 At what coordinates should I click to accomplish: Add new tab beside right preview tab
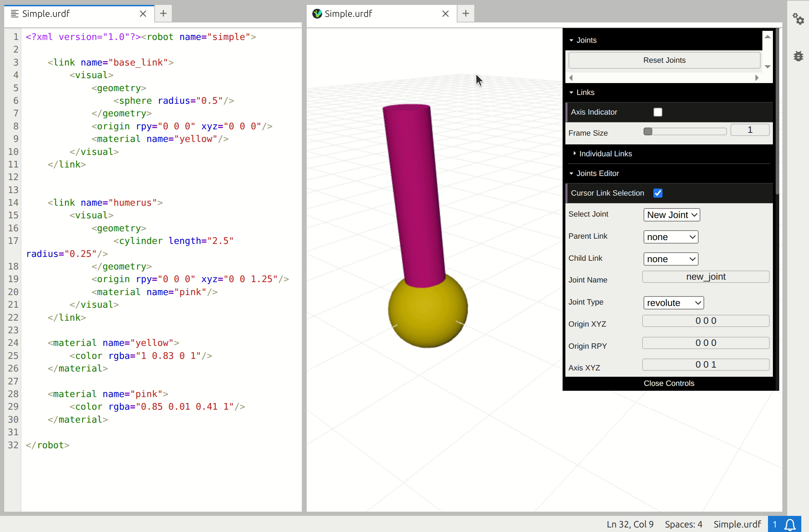(x=466, y=14)
